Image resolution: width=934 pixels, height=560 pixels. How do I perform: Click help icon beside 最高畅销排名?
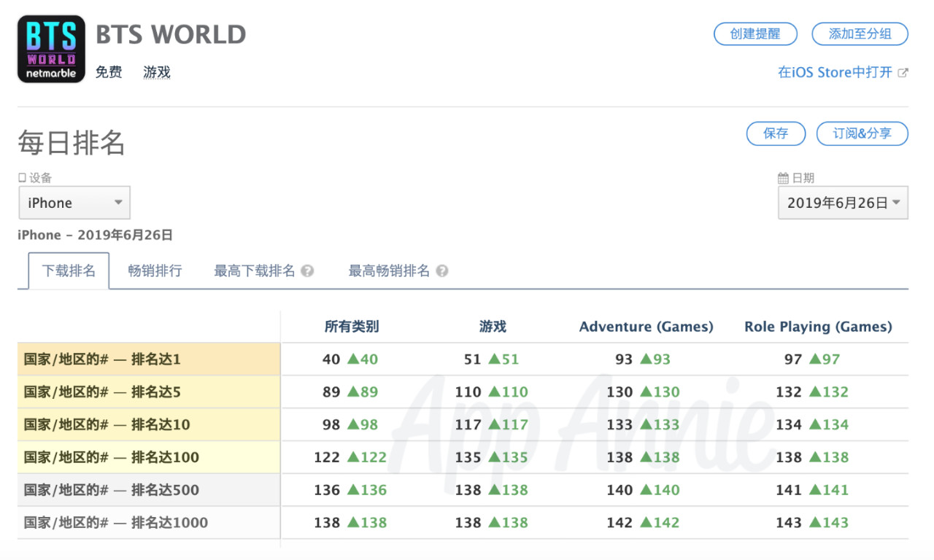441,271
